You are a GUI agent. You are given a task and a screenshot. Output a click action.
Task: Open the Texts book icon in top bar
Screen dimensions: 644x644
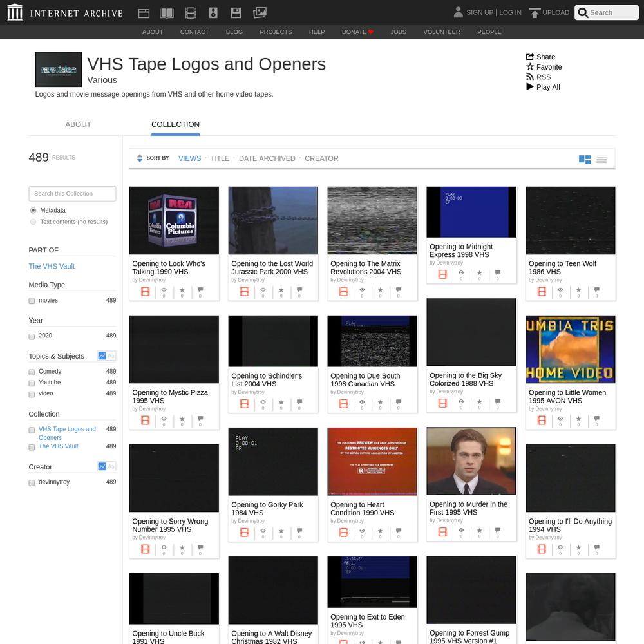coord(167,13)
